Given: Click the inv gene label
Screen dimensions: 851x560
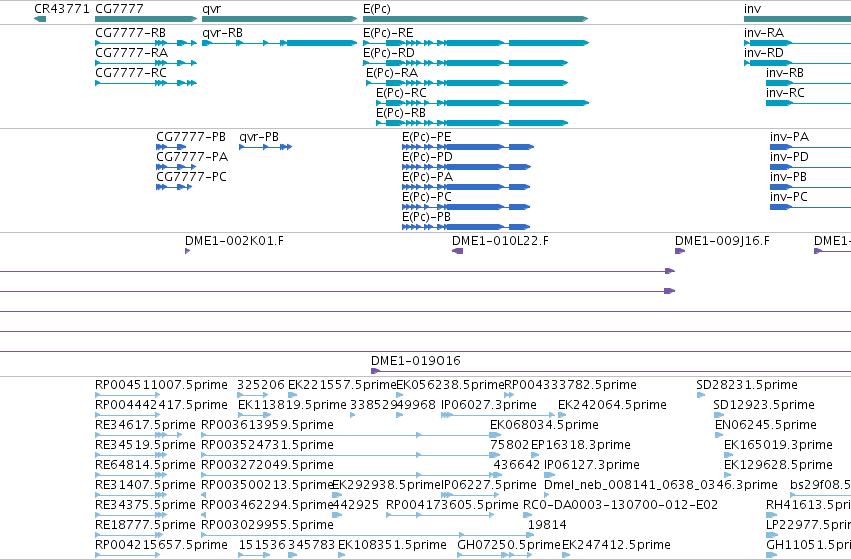Looking at the screenshot, I should [x=752, y=9].
